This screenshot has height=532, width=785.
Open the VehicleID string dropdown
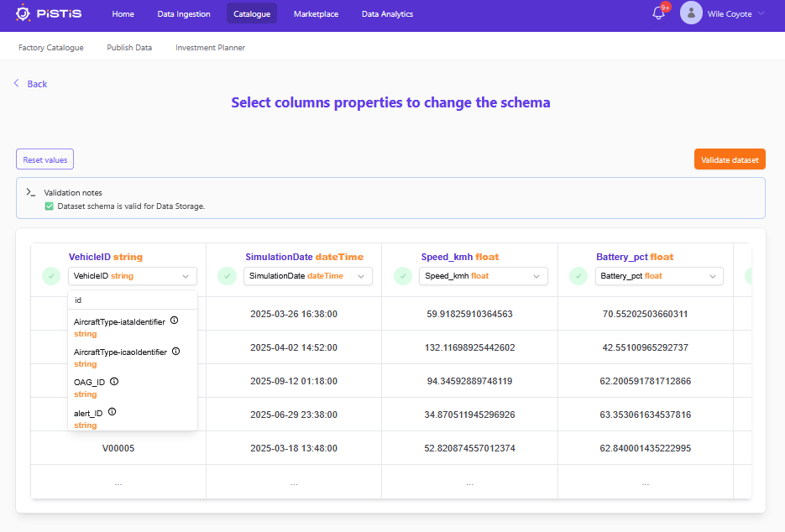click(133, 276)
